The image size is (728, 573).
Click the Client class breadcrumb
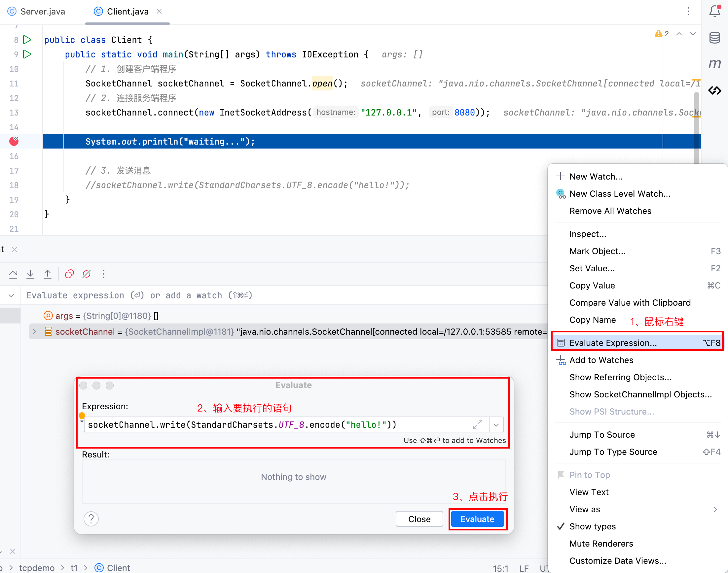pos(112,568)
